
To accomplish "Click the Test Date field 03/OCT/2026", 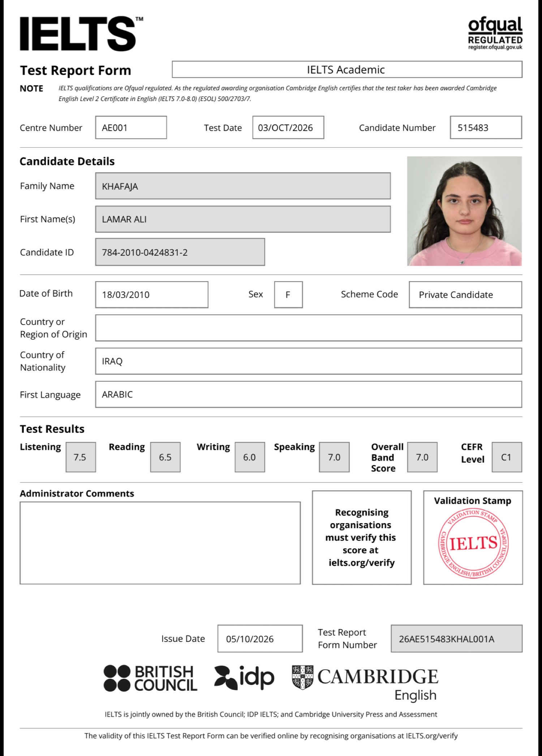I will [x=288, y=127].
